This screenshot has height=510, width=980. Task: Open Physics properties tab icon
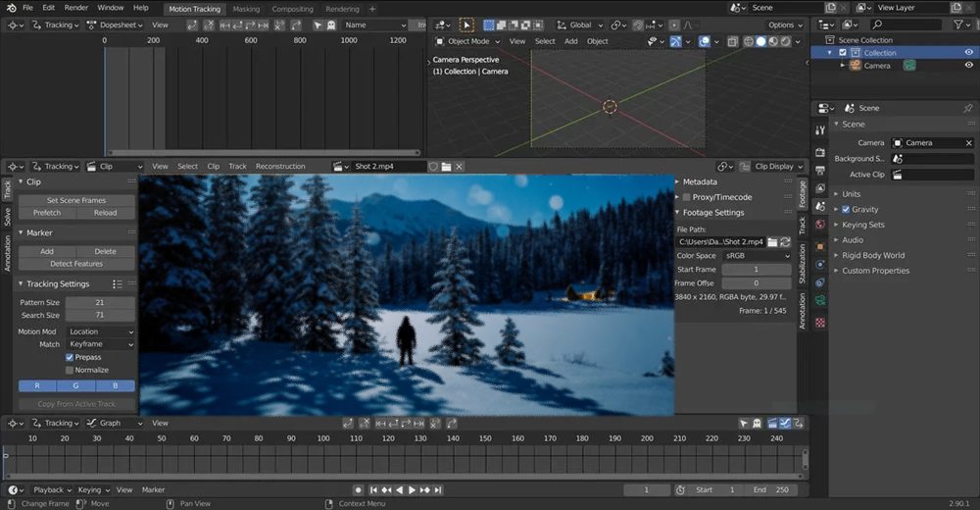pyautogui.click(x=820, y=265)
